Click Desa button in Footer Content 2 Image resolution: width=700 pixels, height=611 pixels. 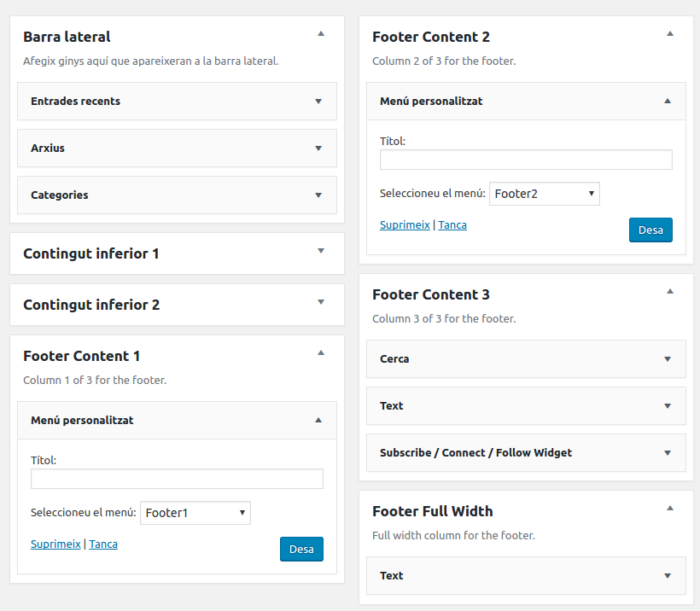(650, 230)
